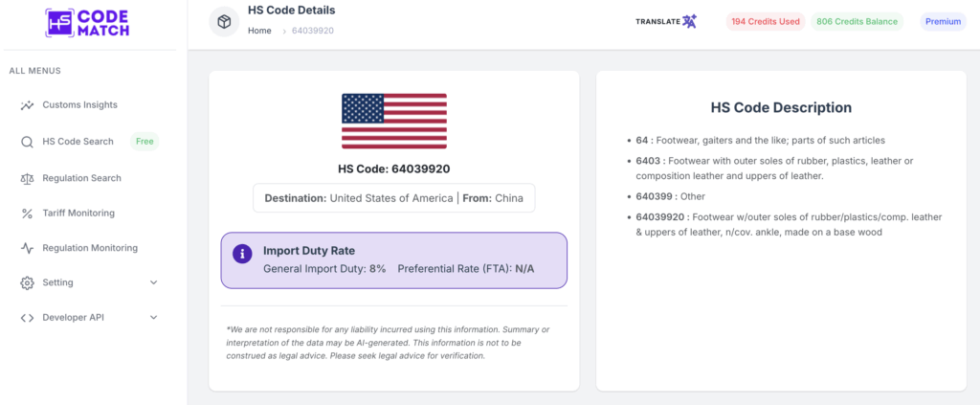The image size is (980, 405).
Task: Click the purple info icon beside Import Duty Rate
Action: [243, 254]
